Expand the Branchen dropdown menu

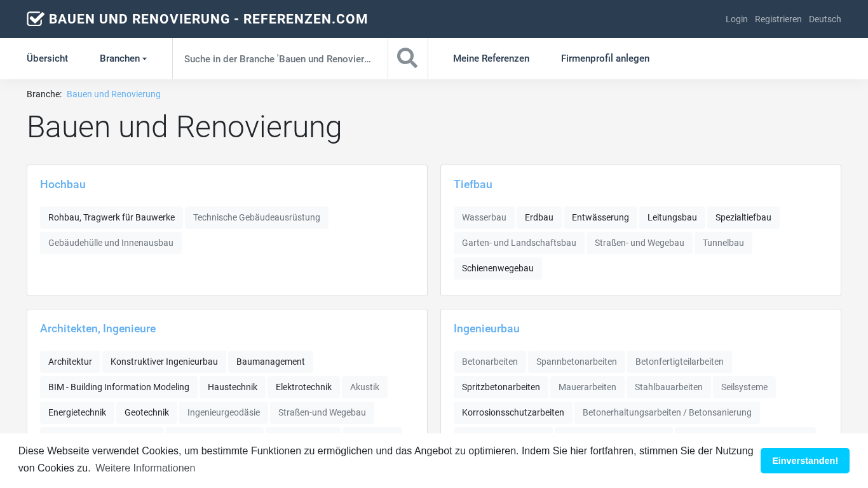point(123,58)
